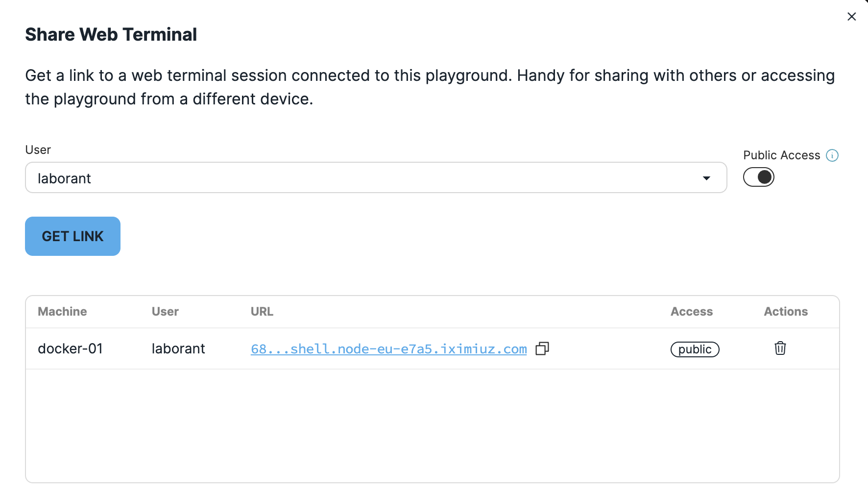Delete the docker-01 shared link

[x=780, y=348]
